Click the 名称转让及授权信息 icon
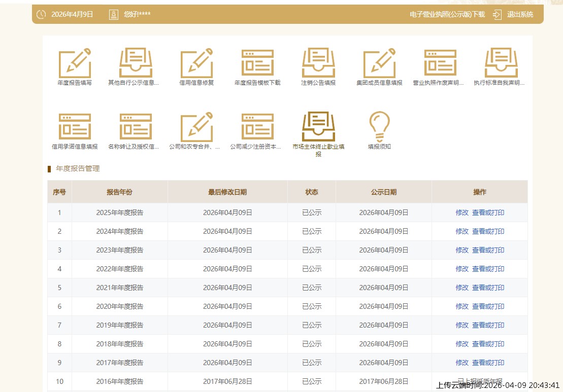 pyautogui.click(x=136, y=127)
